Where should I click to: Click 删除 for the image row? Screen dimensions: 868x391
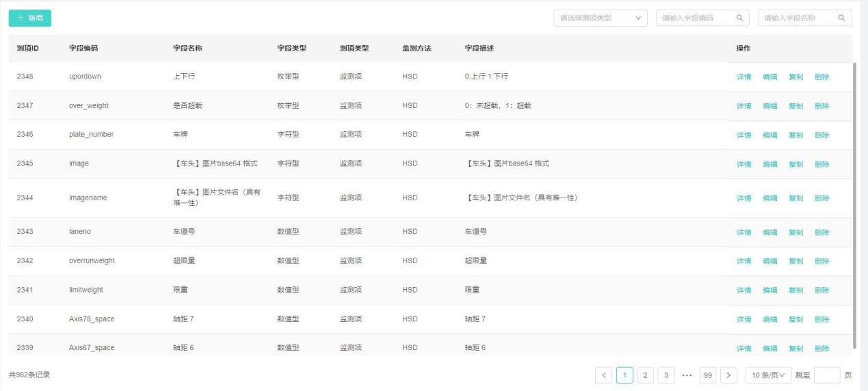[821, 164]
